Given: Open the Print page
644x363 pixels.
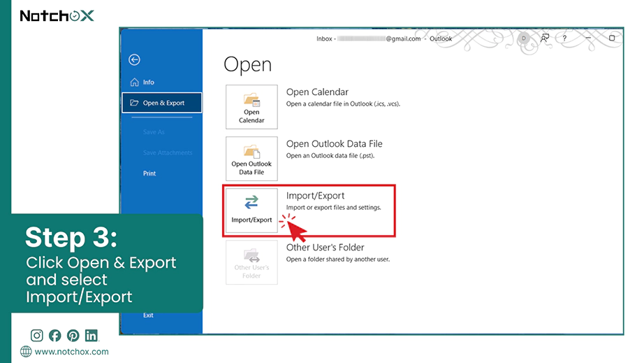Looking at the screenshot, I should pyautogui.click(x=149, y=173).
